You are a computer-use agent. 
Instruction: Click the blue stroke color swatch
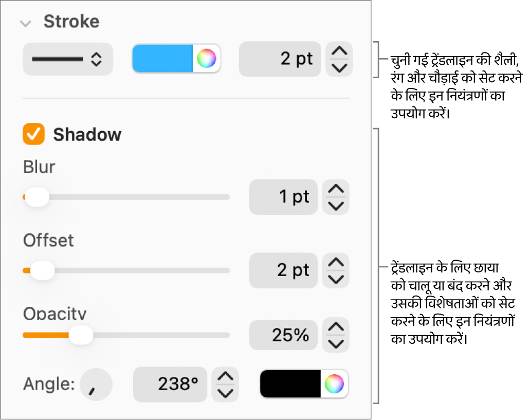[162, 59]
